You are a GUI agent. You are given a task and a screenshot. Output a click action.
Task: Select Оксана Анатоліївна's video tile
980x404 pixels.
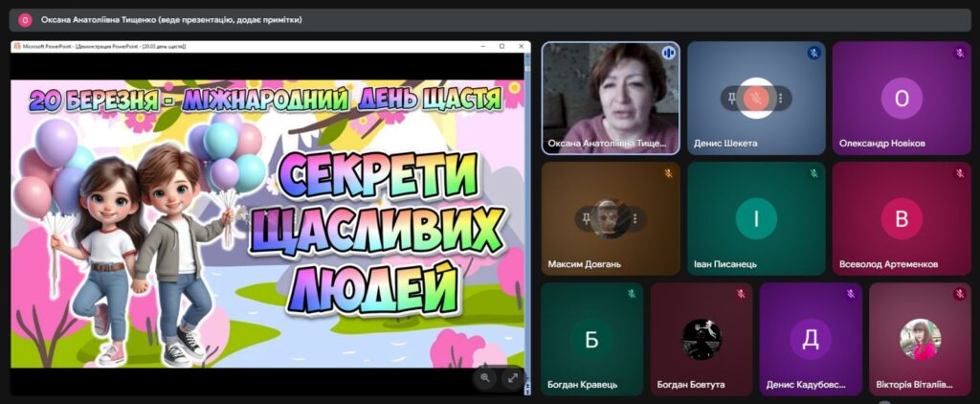point(611,98)
